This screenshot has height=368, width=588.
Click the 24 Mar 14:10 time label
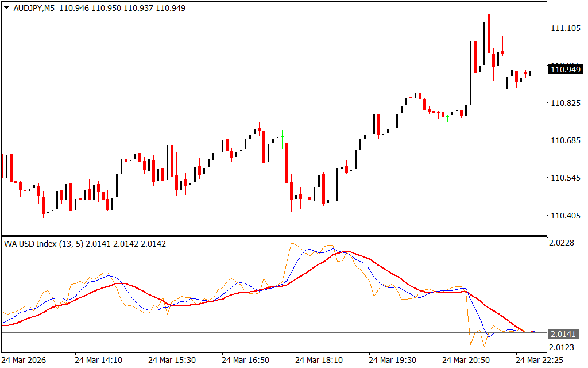97,360
